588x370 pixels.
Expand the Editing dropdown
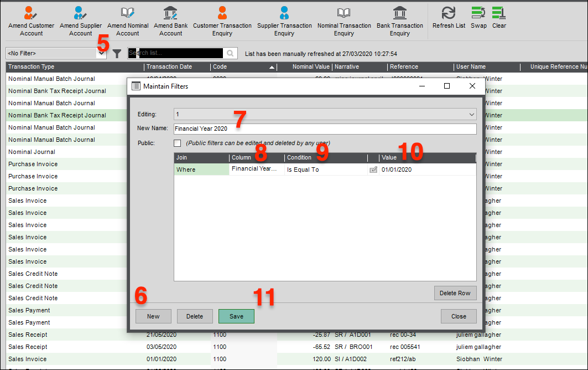471,115
